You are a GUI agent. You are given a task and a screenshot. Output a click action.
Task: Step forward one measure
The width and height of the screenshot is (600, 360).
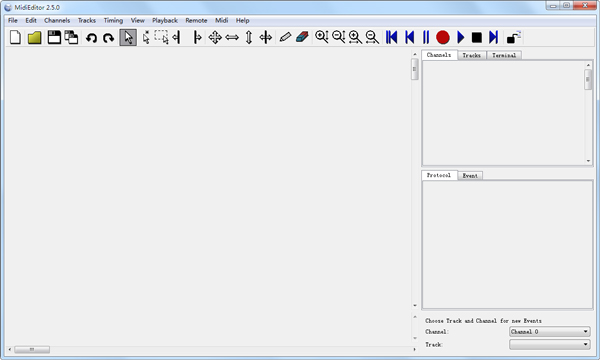tap(494, 37)
